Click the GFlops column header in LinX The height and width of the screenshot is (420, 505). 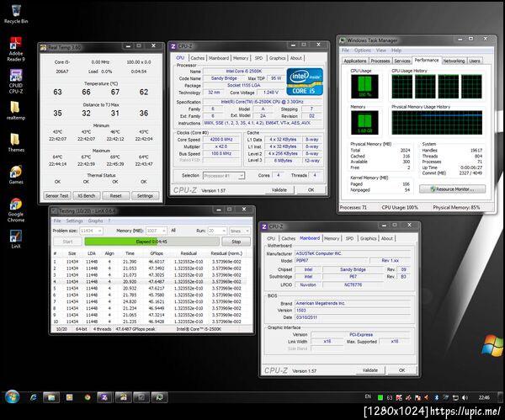click(x=157, y=253)
